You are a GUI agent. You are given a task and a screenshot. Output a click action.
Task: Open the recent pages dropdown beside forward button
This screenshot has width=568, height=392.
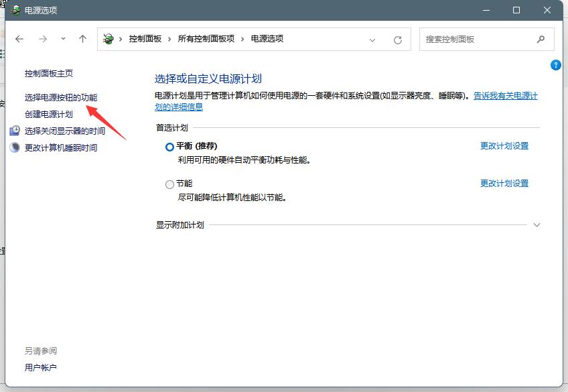(62, 39)
